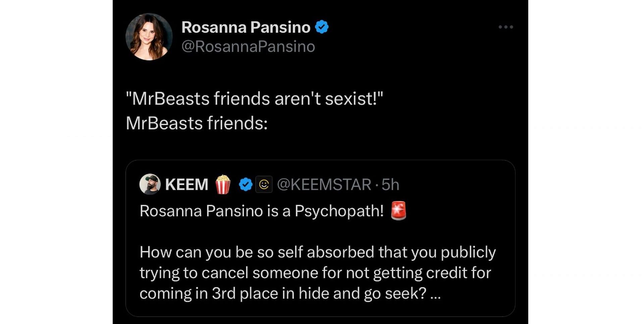
Task: Click the 5h timestamp on quoted tweet
Action: click(390, 184)
